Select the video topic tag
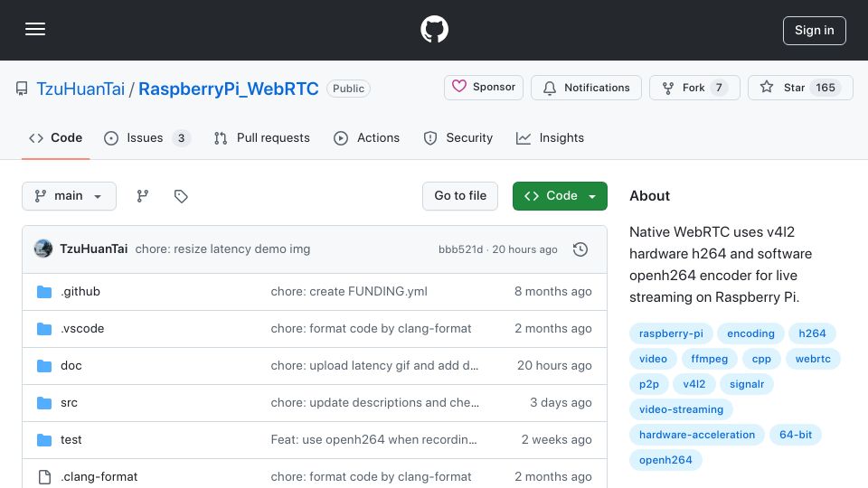The height and width of the screenshot is (488, 868). [x=653, y=359]
